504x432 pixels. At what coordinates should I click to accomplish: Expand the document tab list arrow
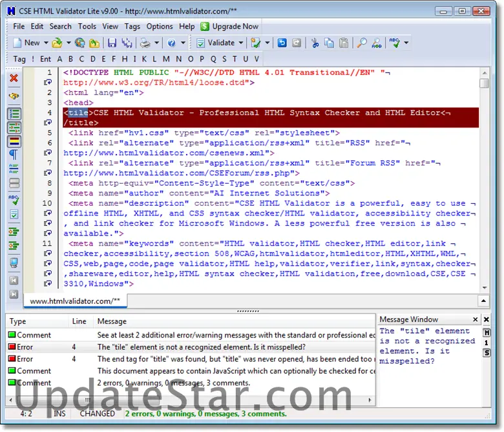(x=483, y=301)
